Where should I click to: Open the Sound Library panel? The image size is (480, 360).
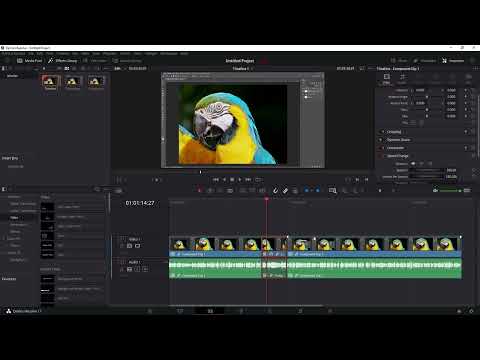127,61
